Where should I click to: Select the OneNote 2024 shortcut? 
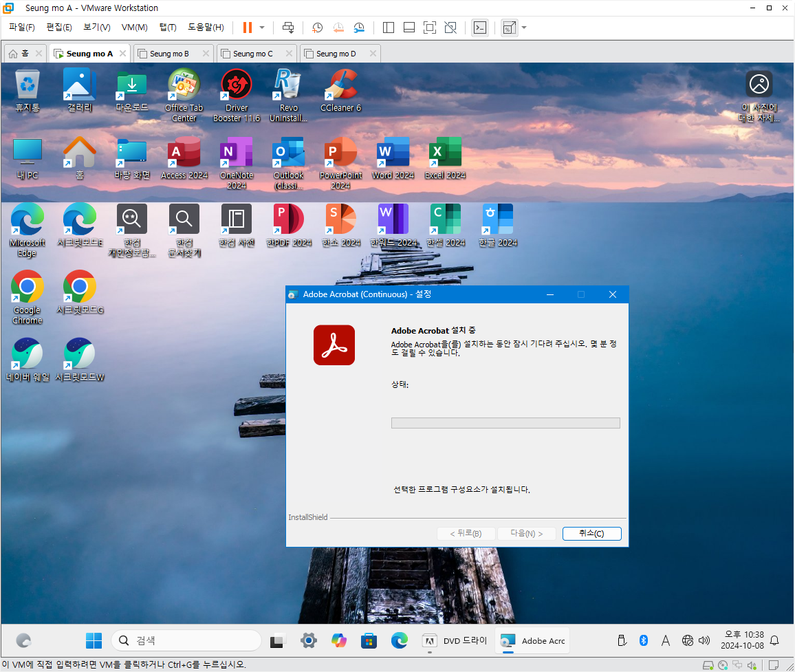pyautogui.click(x=237, y=163)
